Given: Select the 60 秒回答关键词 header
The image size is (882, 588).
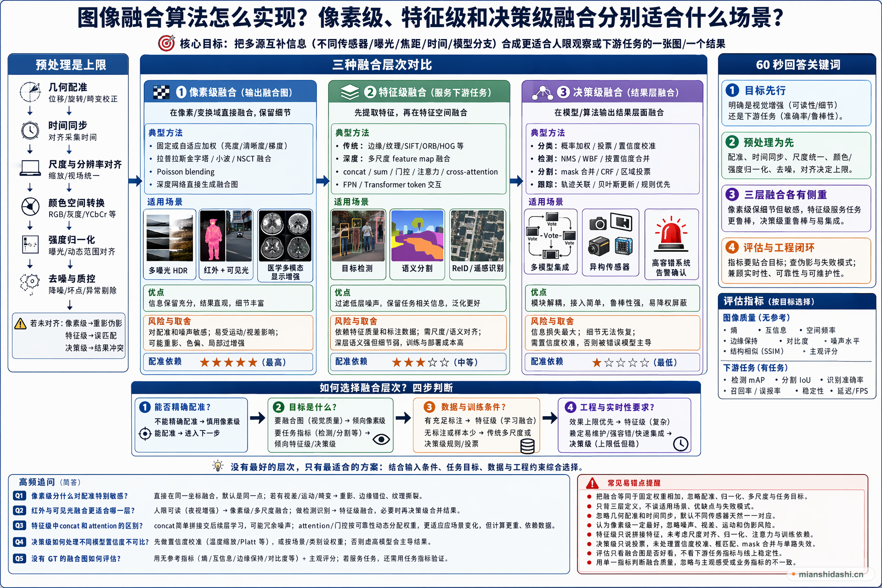Looking at the screenshot, I should pyautogui.click(x=797, y=65).
